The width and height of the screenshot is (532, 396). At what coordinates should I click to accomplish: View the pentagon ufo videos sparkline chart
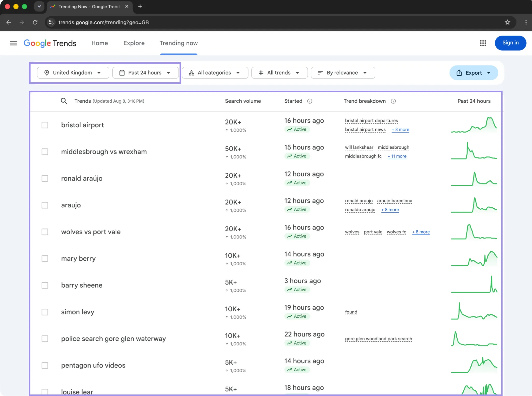[x=474, y=365]
